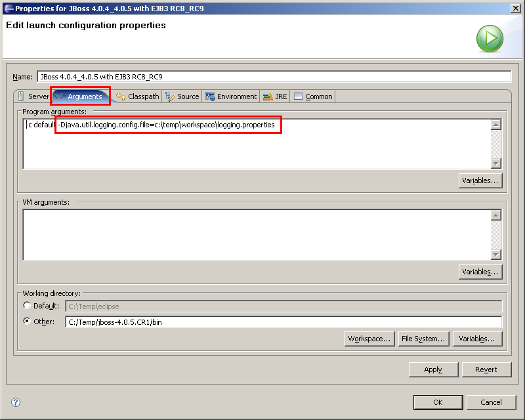
Task: Click Variables button in Working directory section
Action: 478,339
